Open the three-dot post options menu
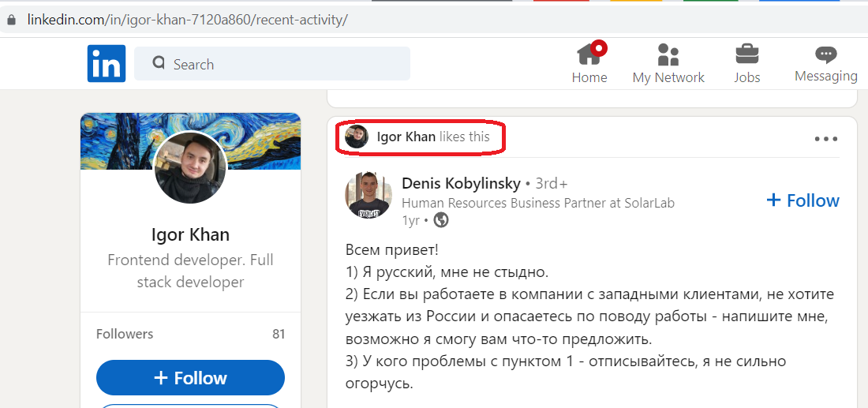 tap(826, 139)
